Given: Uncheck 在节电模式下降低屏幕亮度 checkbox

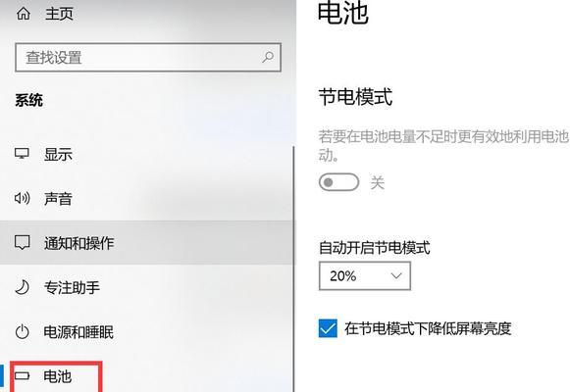Looking at the screenshot, I should coord(328,328).
